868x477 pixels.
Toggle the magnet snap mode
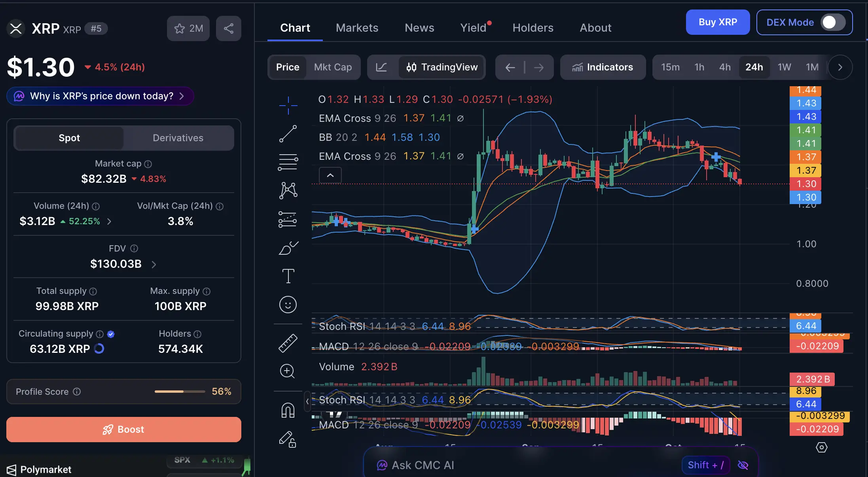pyautogui.click(x=288, y=410)
